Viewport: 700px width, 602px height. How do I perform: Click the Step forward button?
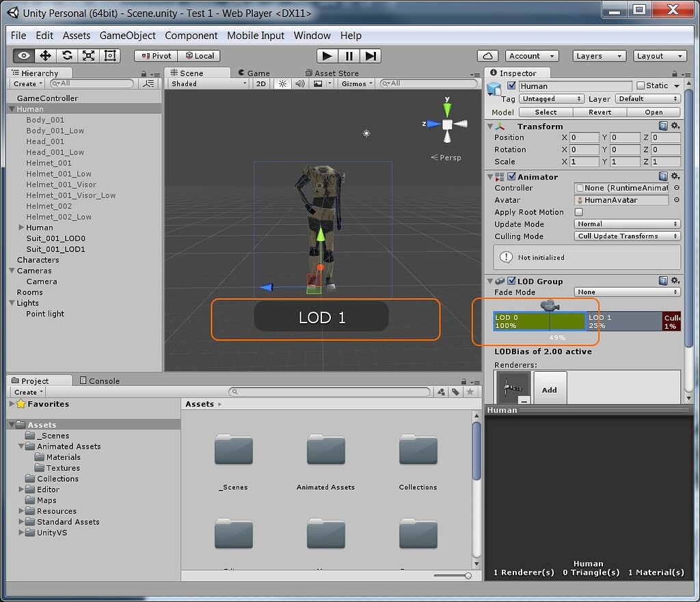click(x=371, y=56)
